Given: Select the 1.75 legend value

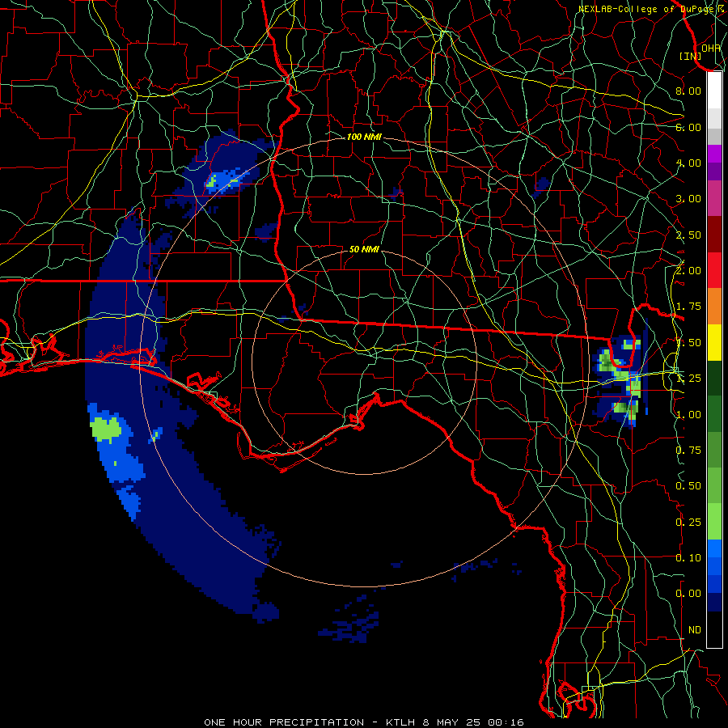Looking at the screenshot, I should coord(688,307).
